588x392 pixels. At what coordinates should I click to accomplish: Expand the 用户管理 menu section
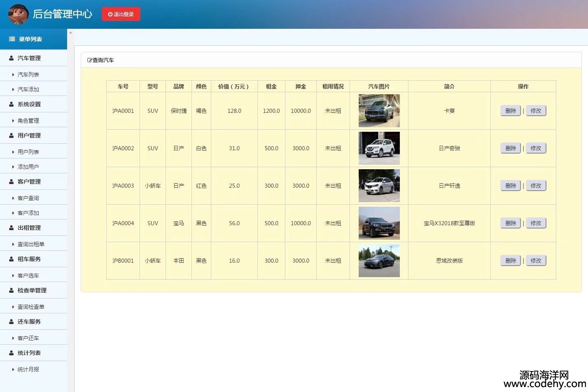click(33, 135)
